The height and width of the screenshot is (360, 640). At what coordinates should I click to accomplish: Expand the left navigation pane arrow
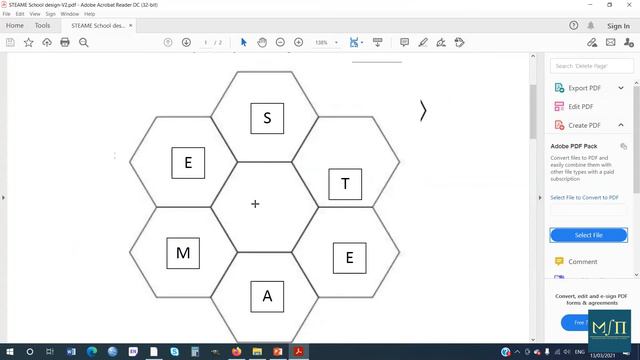tap(3, 198)
